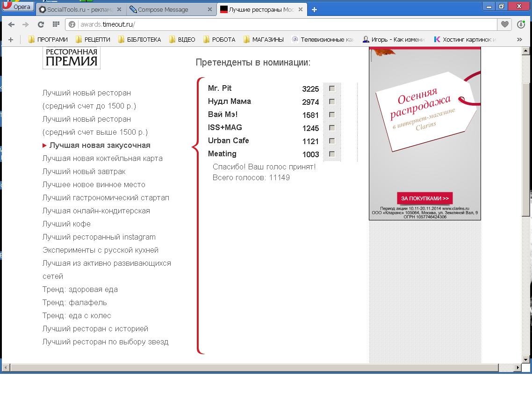This screenshot has height=401, width=532.
Task: Select the Всего голосов: 11149 text
Action: 251,178
